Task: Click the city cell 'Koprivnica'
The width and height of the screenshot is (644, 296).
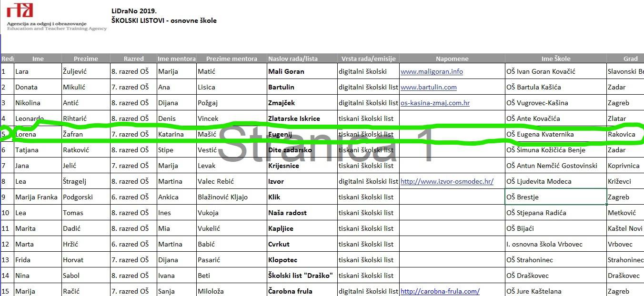Action: coord(625,166)
